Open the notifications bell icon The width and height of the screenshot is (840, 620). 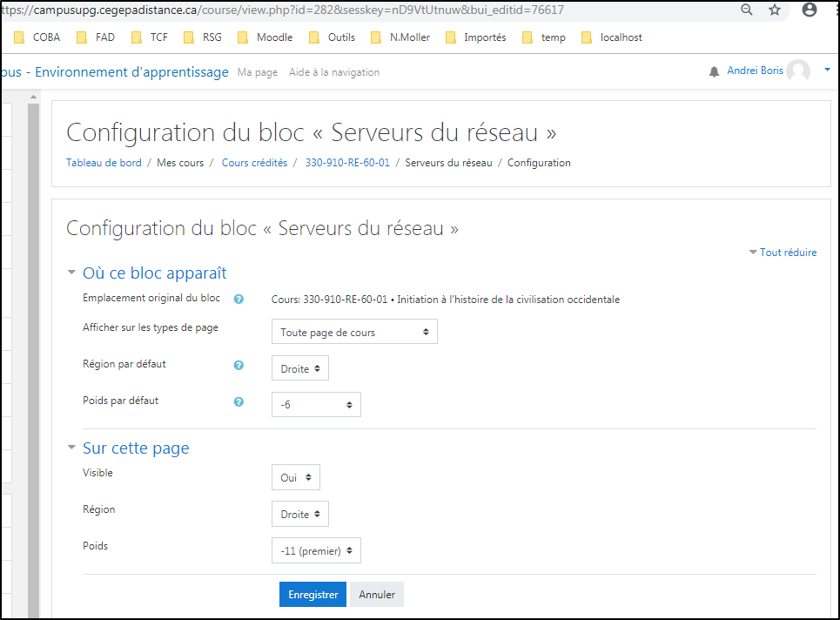click(x=715, y=71)
